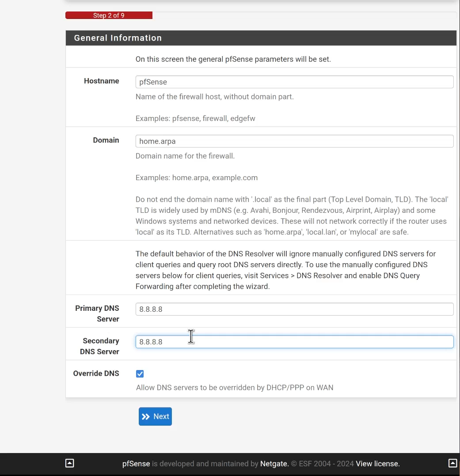Screen dimensions: 460x476
Task: Click the Domain label
Action: 106,140
